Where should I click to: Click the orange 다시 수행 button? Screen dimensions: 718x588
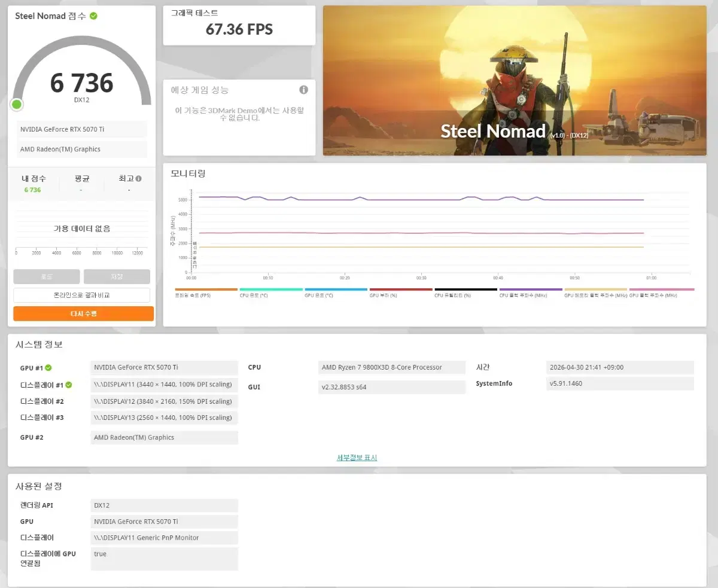point(84,313)
